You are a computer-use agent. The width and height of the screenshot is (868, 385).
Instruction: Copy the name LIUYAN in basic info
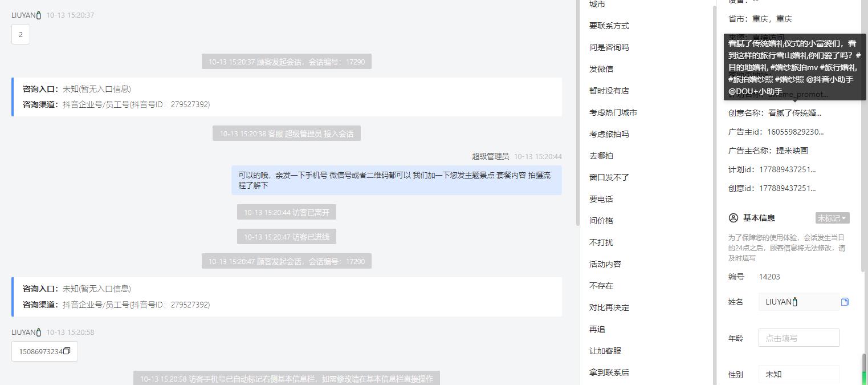(845, 302)
